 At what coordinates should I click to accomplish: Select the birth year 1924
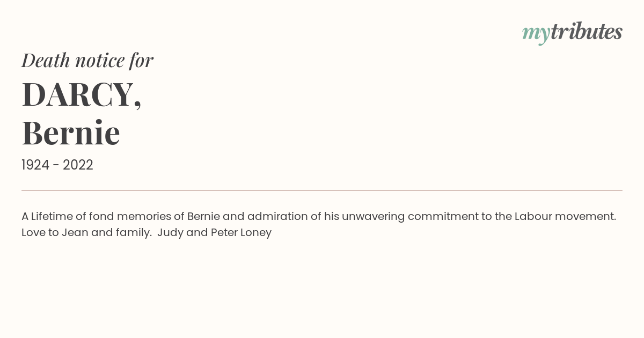[35, 165]
